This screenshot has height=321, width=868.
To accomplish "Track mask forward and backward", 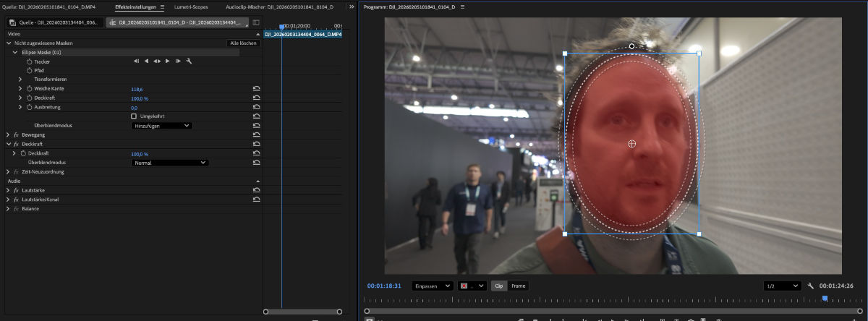I will pyautogui.click(x=157, y=61).
